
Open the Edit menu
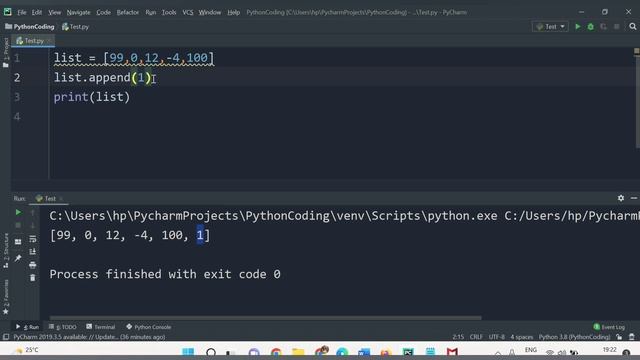[x=37, y=12]
